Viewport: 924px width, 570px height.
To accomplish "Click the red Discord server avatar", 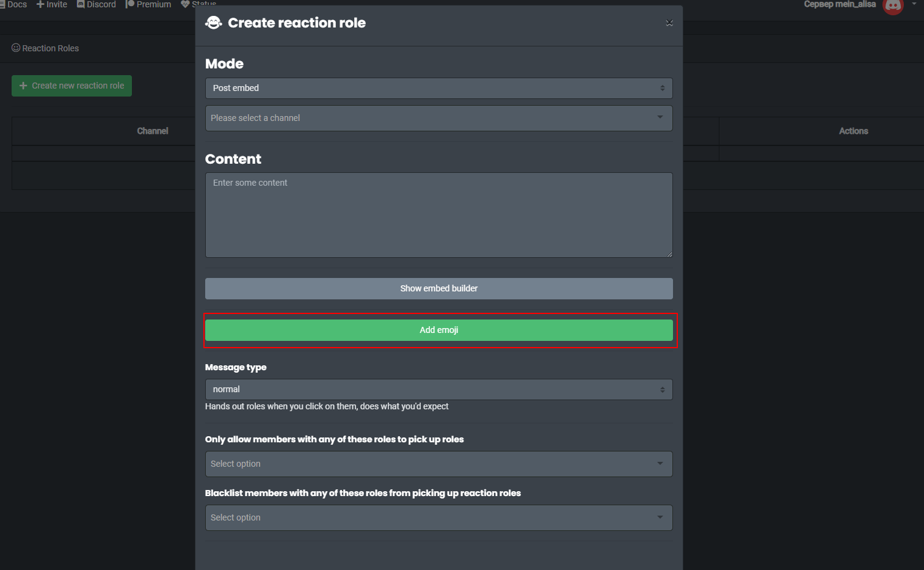I will pos(893,5).
